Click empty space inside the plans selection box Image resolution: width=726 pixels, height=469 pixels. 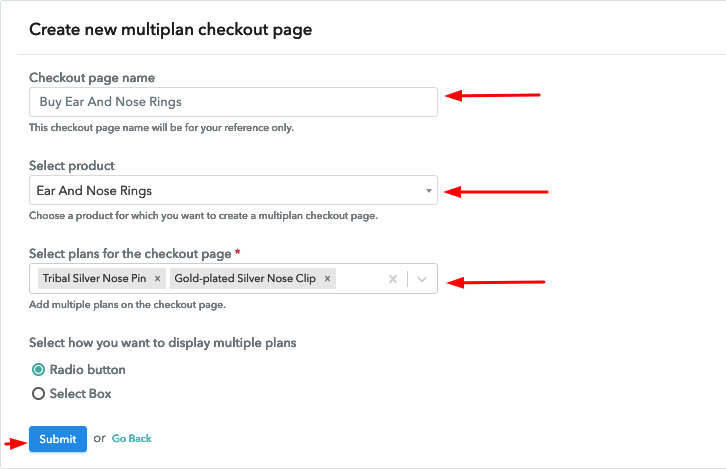[360, 280]
